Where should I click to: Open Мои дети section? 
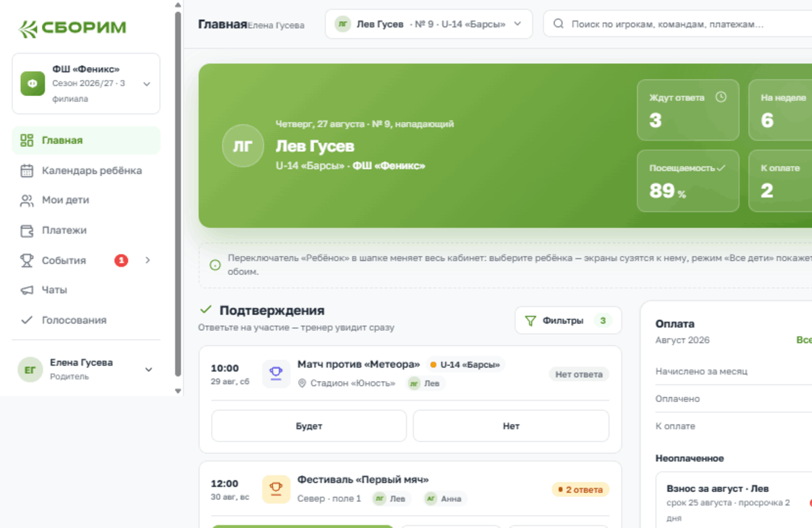pyautogui.click(x=86, y=200)
